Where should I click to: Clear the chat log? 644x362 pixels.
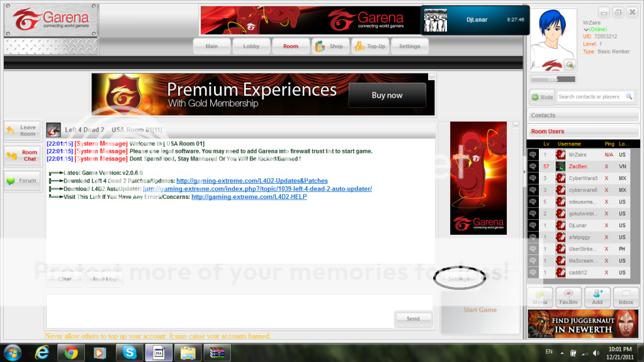[65, 279]
